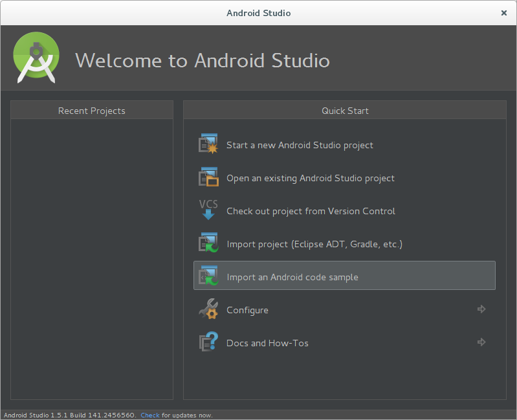Click the Android Studio window title text
This screenshot has width=517, height=420.
coord(259,13)
